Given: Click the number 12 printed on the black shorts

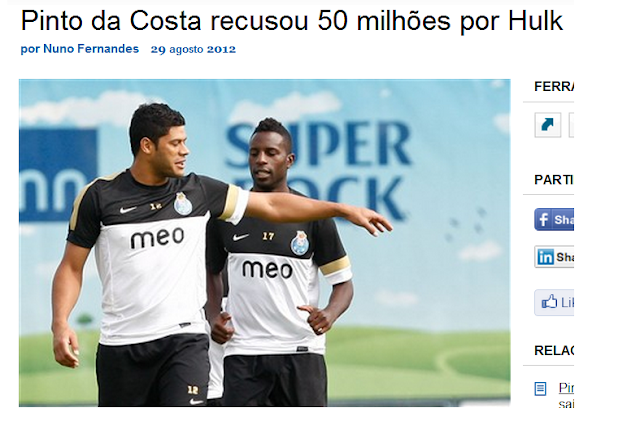Looking at the screenshot, I should pyautogui.click(x=193, y=390).
